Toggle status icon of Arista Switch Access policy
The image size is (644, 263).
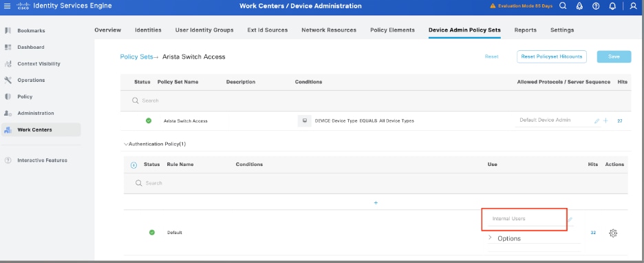(x=149, y=120)
